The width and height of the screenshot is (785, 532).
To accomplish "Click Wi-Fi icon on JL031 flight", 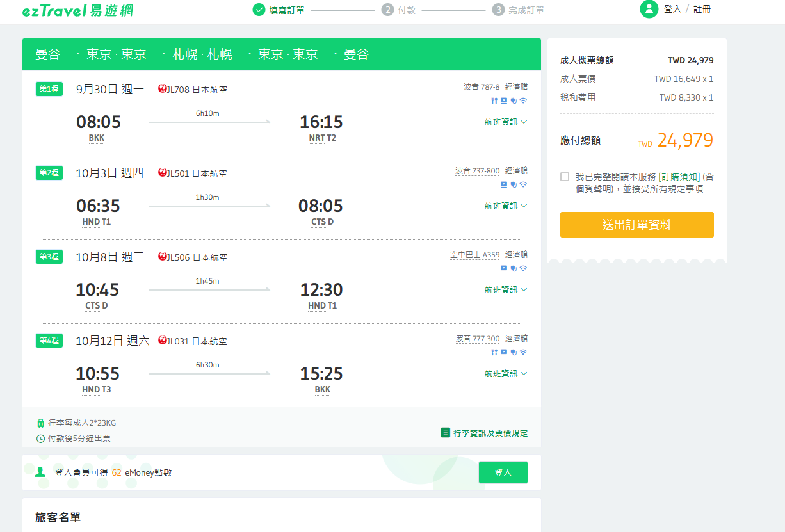I will (x=523, y=352).
